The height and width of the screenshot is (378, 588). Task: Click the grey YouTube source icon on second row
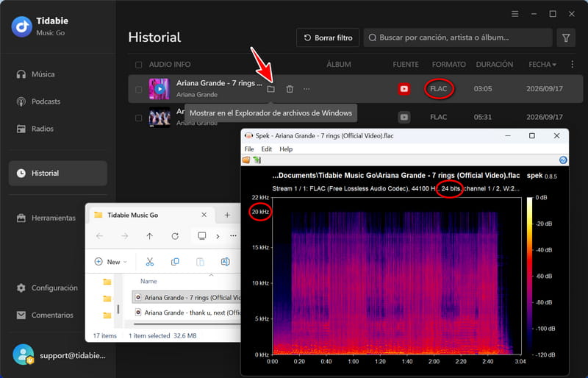[404, 117]
